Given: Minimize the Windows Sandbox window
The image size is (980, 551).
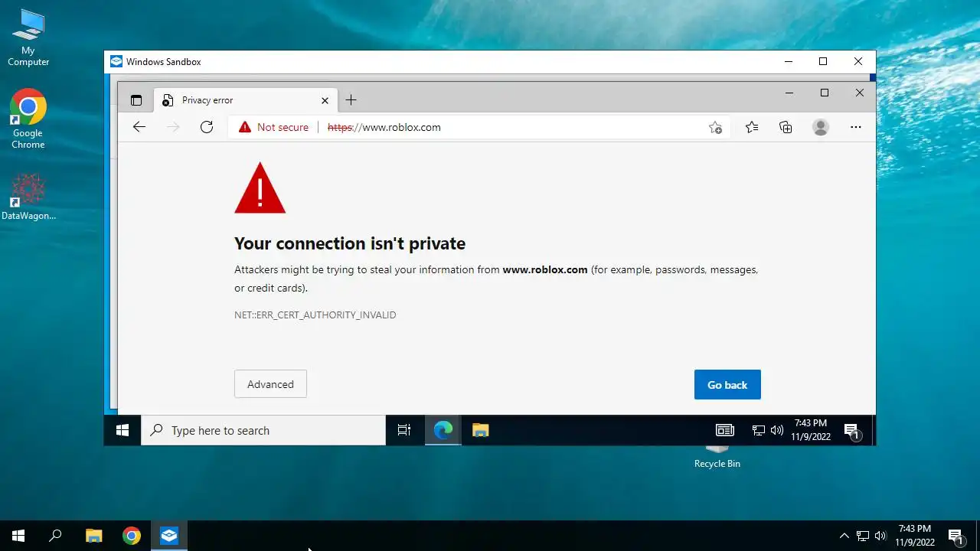Looking at the screenshot, I should (x=789, y=61).
